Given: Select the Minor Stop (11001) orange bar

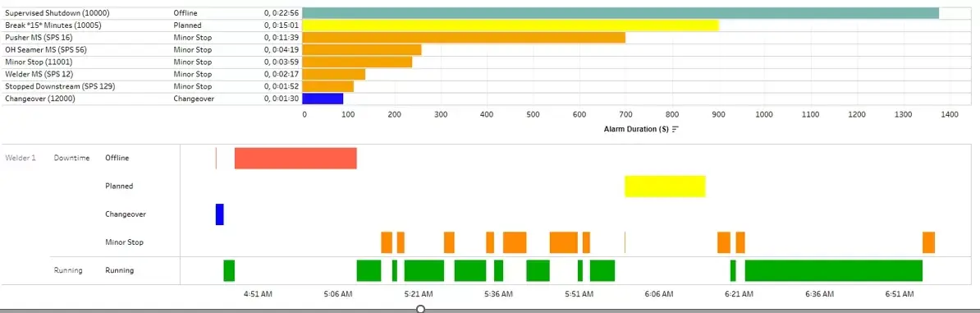Looking at the screenshot, I should 358,62.
